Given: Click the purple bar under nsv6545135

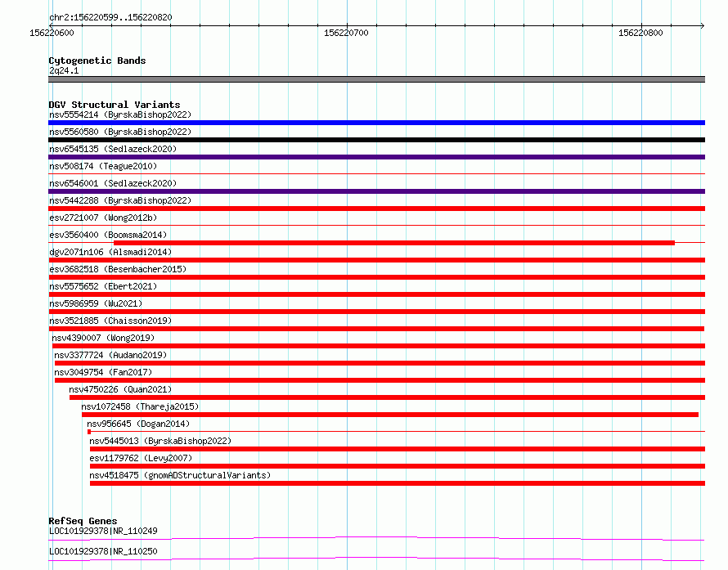Looking at the screenshot, I should click(x=376, y=157).
